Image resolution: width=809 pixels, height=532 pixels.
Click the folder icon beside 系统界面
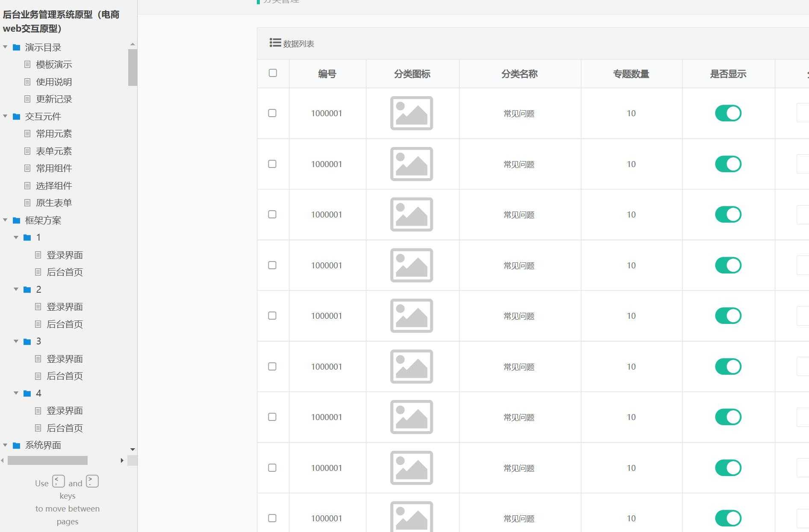tap(17, 445)
